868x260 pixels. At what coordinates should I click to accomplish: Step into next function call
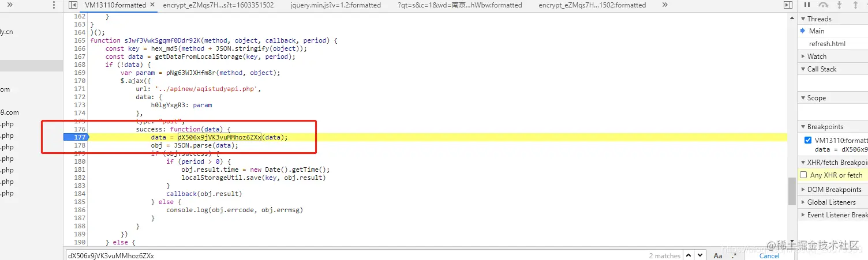point(840,5)
